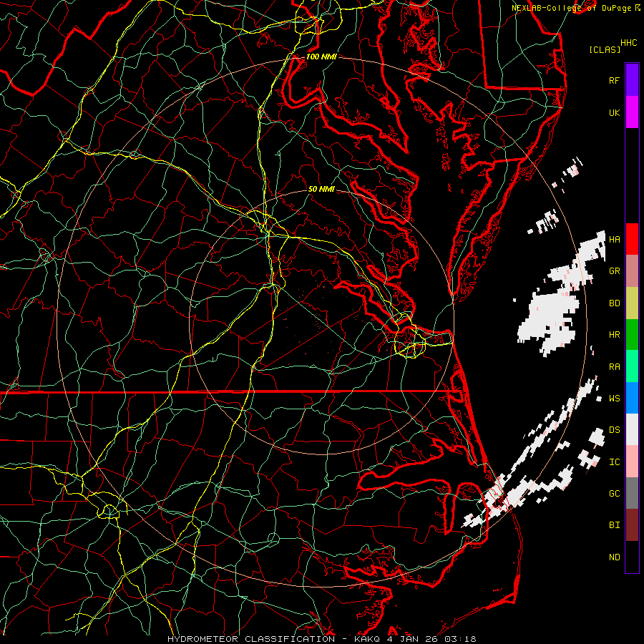Click the WS legend label
The width and height of the screenshot is (644, 644).
614,398
